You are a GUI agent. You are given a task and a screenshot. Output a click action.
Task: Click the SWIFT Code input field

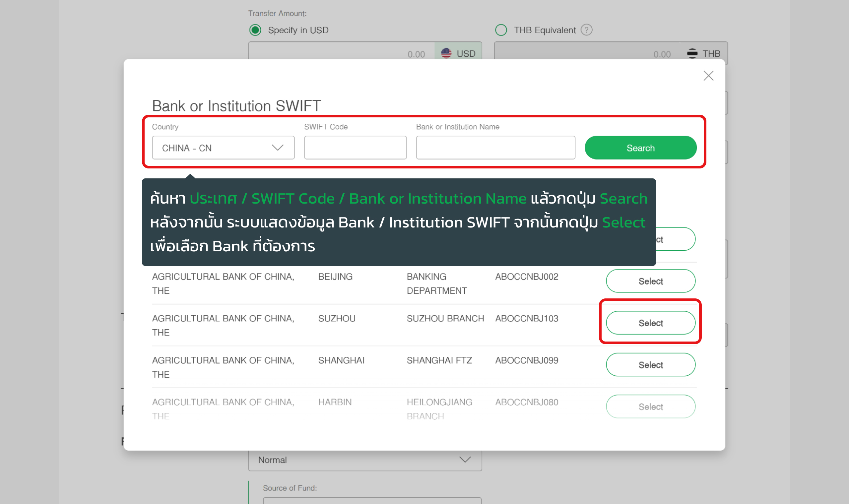point(355,148)
